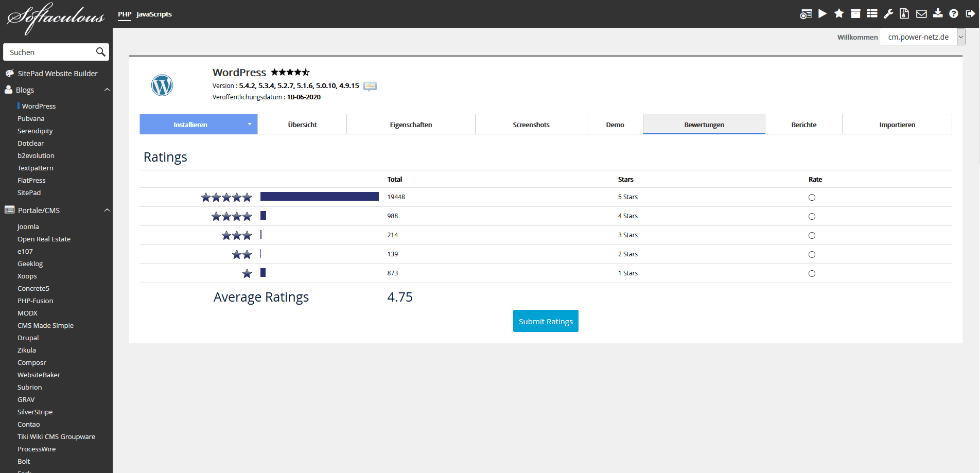
Task: Switch to the Screenshots tab
Action: 531,125
